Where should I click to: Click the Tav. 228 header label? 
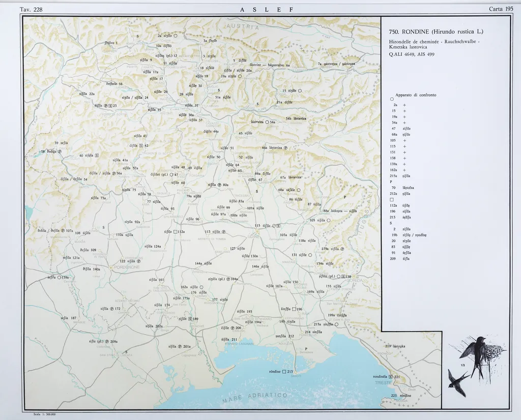31,9
